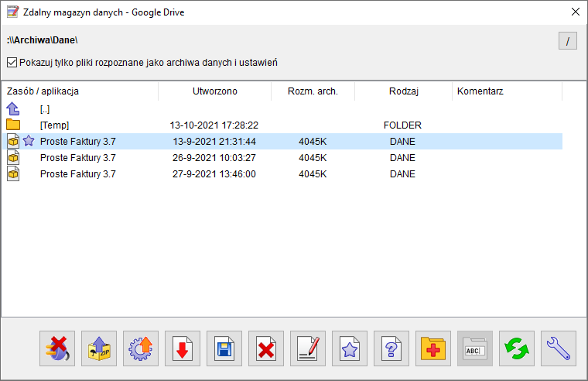Click the red X delete file icon
The height and width of the screenshot is (381, 588).
(x=266, y=348)
